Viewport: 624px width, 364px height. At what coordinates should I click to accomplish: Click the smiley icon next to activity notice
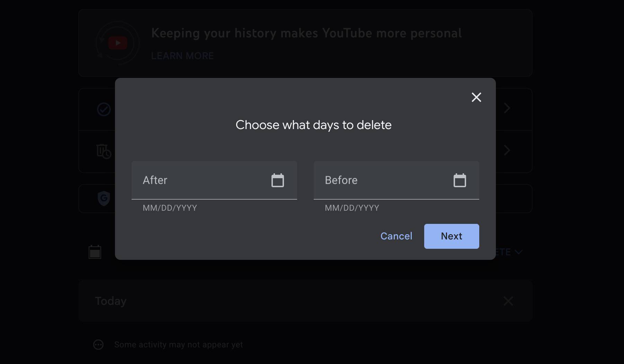click(x=98, y=344)
